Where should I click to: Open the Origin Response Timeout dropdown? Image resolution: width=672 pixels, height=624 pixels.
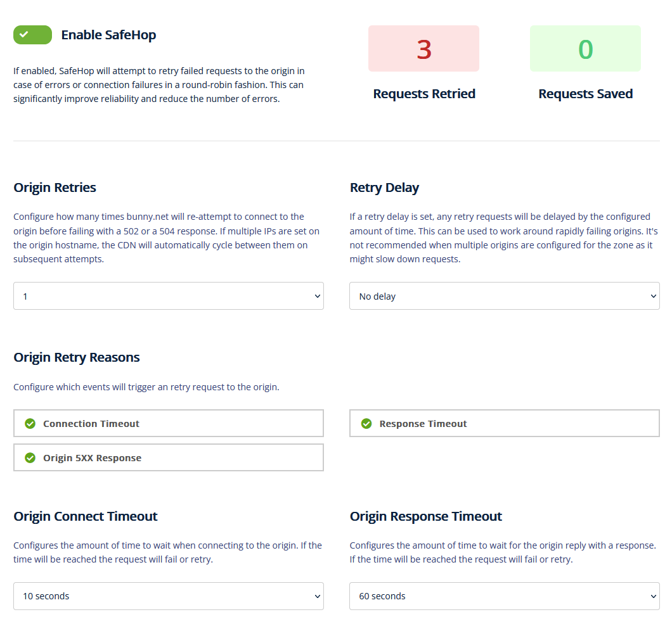[x=504, y=596]
